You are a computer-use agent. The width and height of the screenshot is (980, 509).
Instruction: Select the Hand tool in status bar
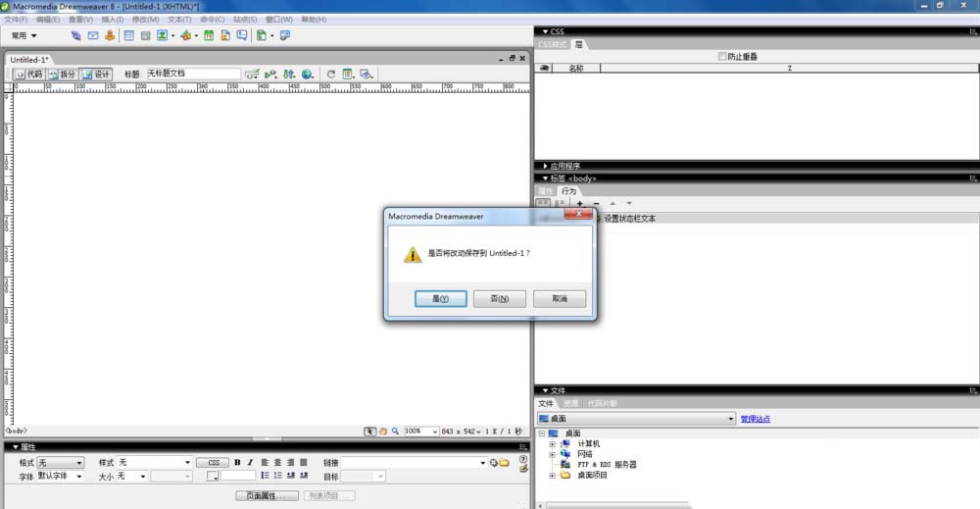pyautogui.click(x=383, y=432)
